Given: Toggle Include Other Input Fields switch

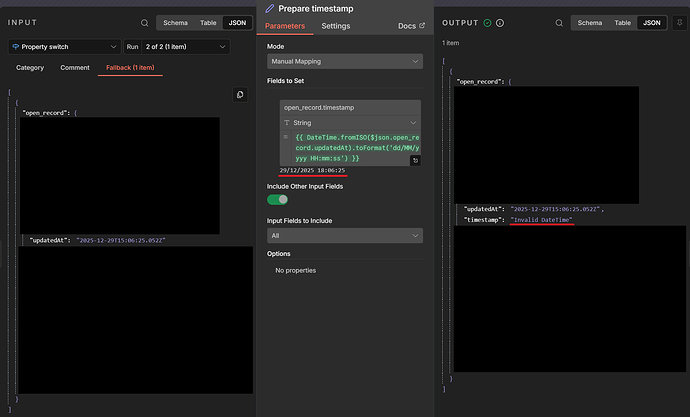Looking at the screenshot, I should click(x=277, y=199).
